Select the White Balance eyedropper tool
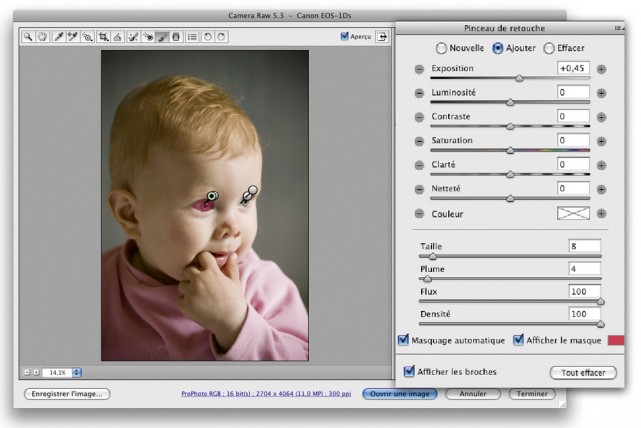 [x=58, y=37]
